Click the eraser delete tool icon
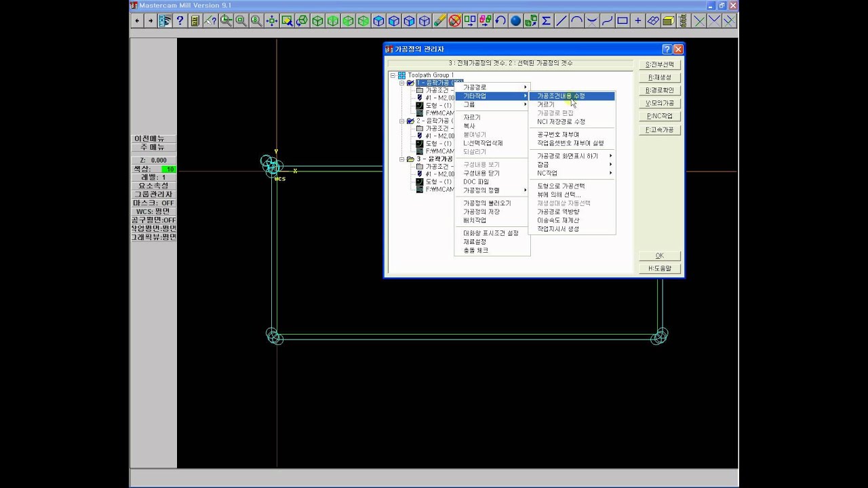The height and width of the screenshot is (488, 868). [439, 21]
